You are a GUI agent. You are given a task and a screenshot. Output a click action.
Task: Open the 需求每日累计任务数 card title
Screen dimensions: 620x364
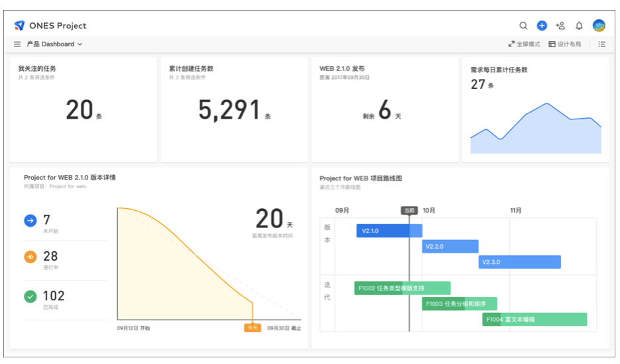click(x=499, y=70)
